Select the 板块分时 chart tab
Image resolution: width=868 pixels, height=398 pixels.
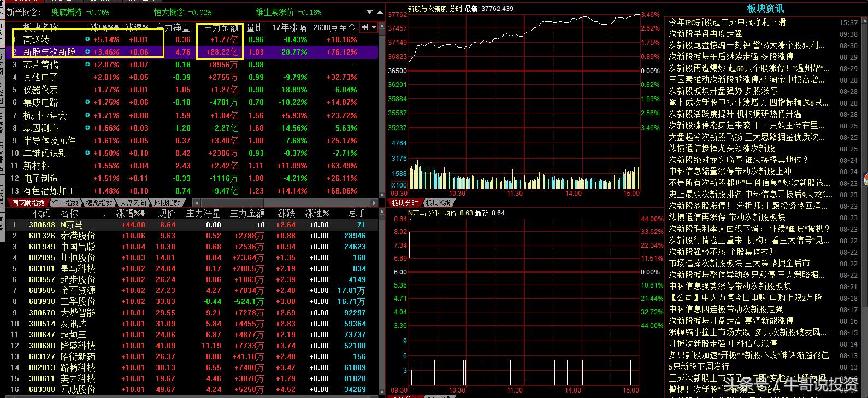405,203
